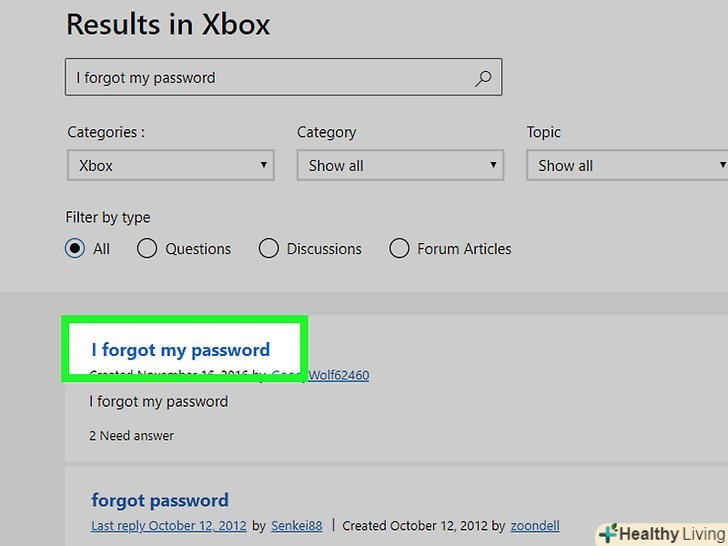Click the Healthy Living plus logo
The height and width of the screenshot is (546, 728).
(x=607, y=534)
